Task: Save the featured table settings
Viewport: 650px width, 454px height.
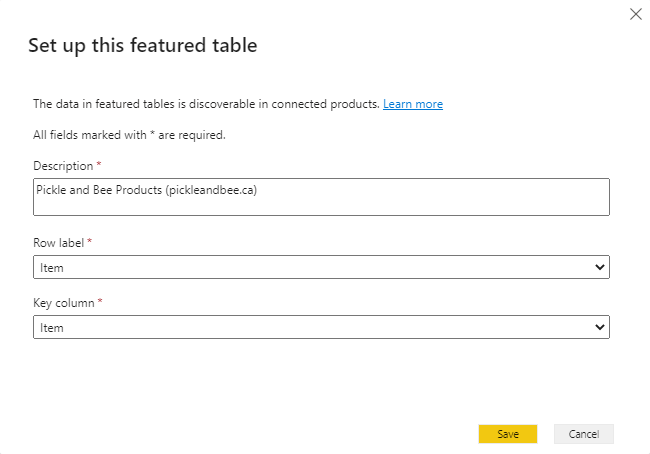Action: (x=508, y=434)
